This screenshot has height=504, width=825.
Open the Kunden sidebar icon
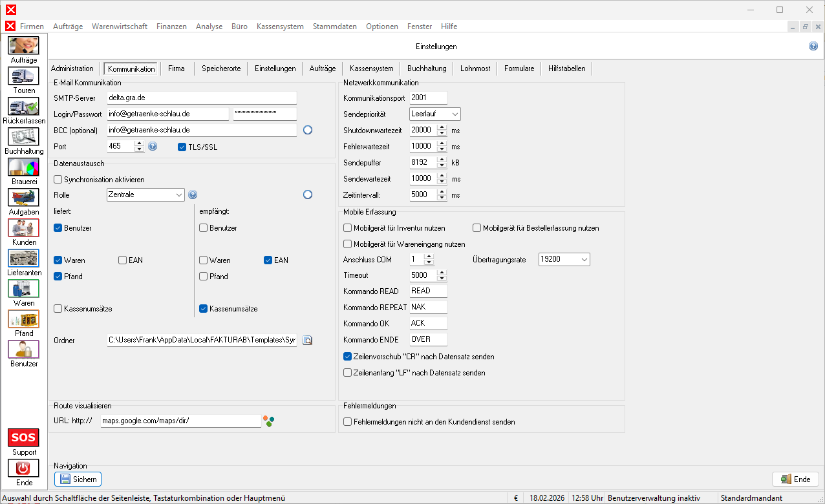(x=23, y=228)
